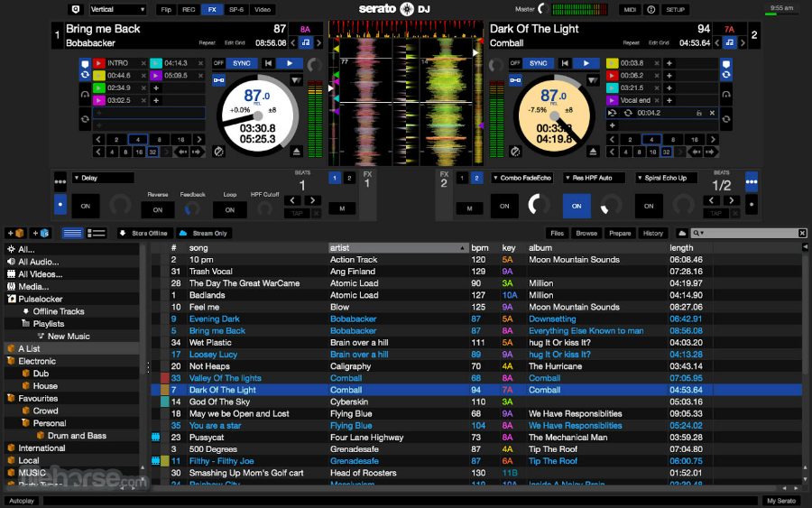Image resolution: width=812 pixels, height=508 pixels.
Task: Play deck 1 with the blue play button
Action: 290,63
